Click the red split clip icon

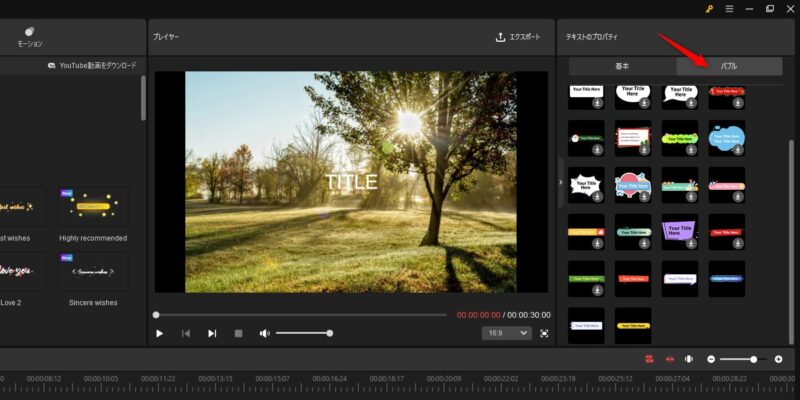649,359
